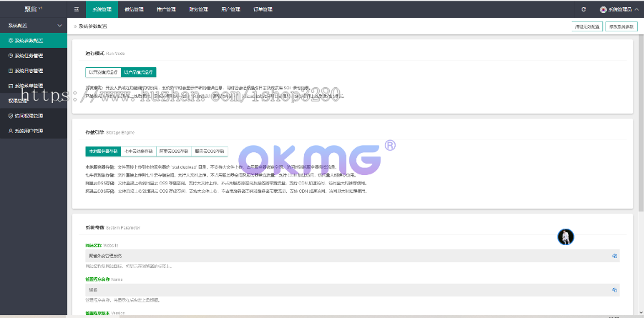
Task: Click the 系统参数配置 breadcrumb text
Action: coord(93,26)
